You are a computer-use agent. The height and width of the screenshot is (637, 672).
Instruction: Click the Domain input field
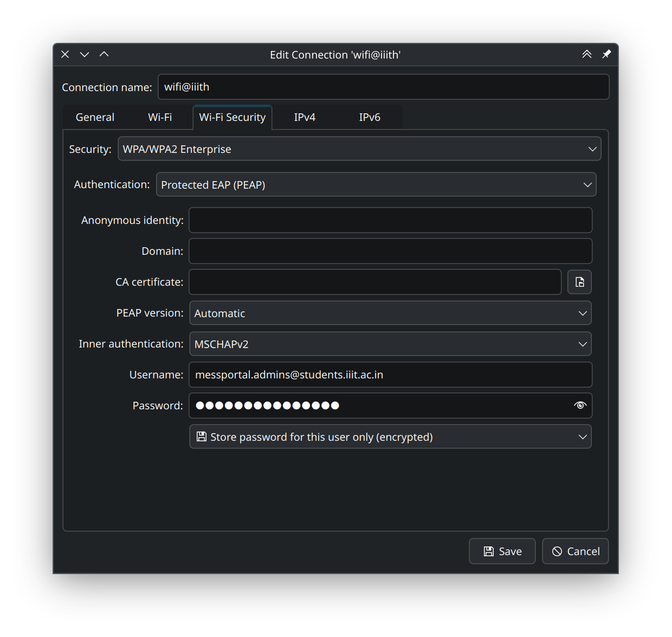[390, 251]
